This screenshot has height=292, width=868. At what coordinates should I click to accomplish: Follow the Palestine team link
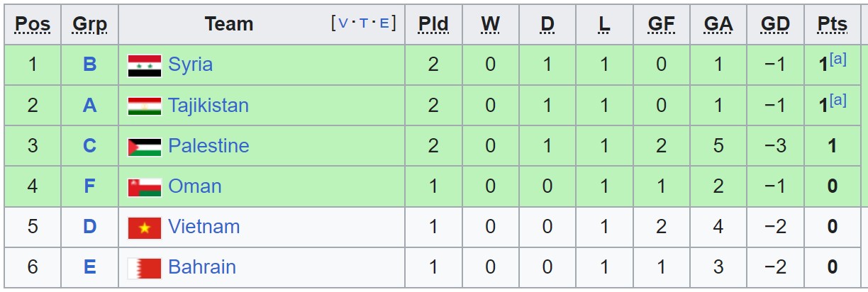tap(208, 146)
